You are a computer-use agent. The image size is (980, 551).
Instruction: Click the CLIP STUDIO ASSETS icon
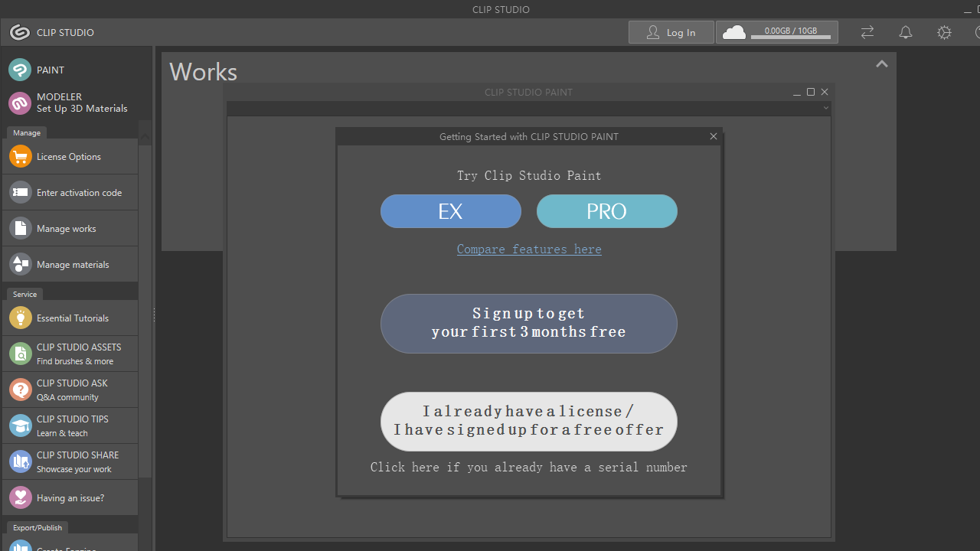pyautogui.click(x=21, y=354)
